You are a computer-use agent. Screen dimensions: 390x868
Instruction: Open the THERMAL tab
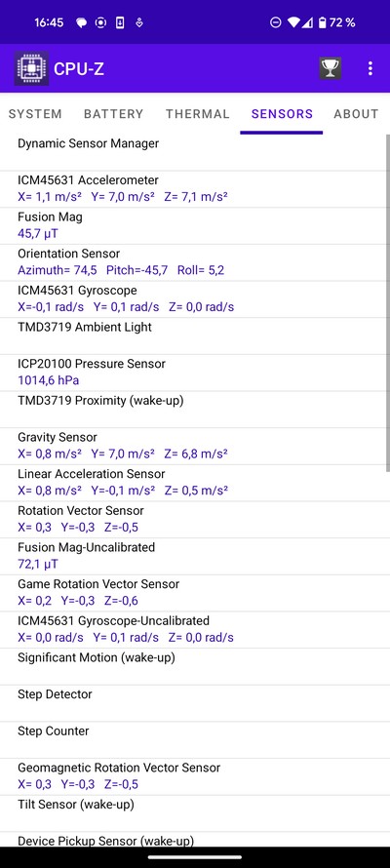[198, 114]
